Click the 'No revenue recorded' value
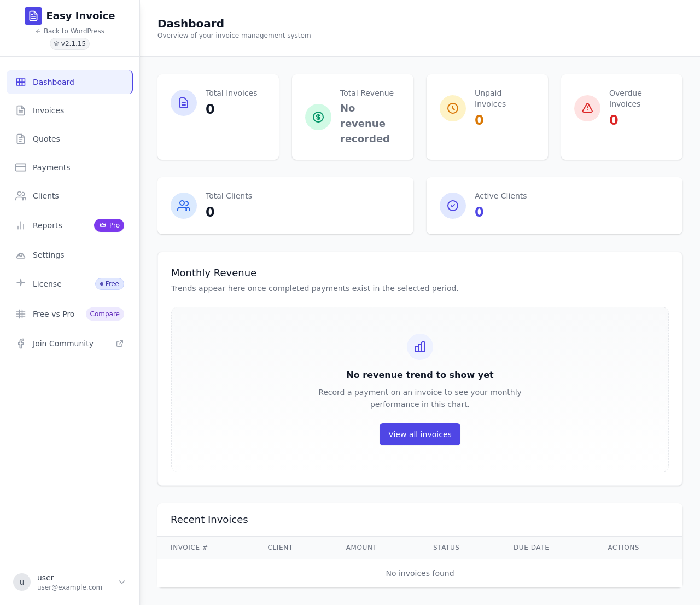This screenshot has height=605, width=700. point(365,124)
